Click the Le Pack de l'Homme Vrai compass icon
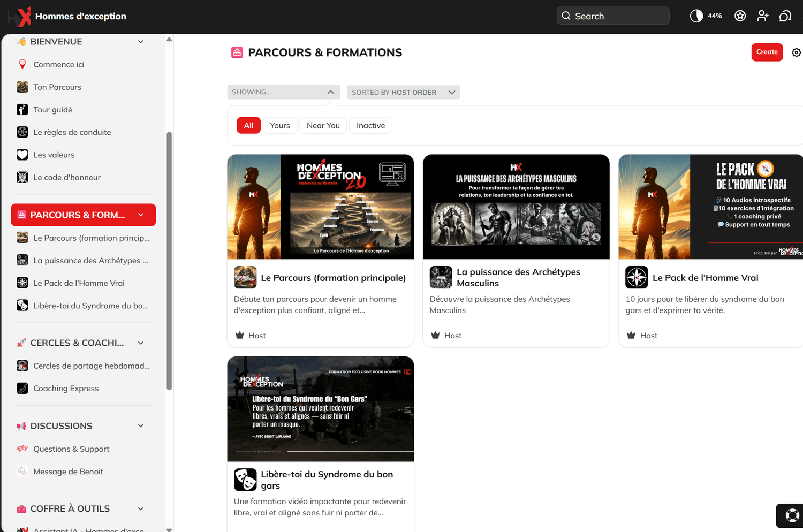 [637, 277]
